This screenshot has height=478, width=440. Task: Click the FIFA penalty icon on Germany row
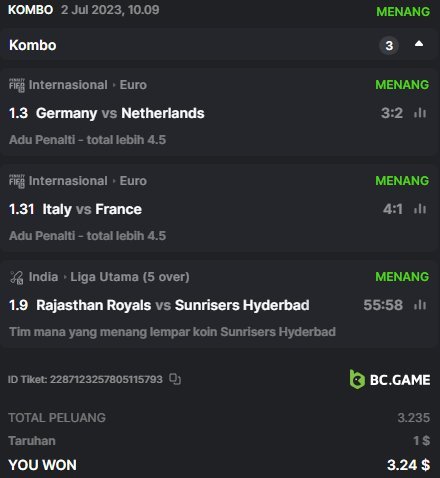pos(17,85)
